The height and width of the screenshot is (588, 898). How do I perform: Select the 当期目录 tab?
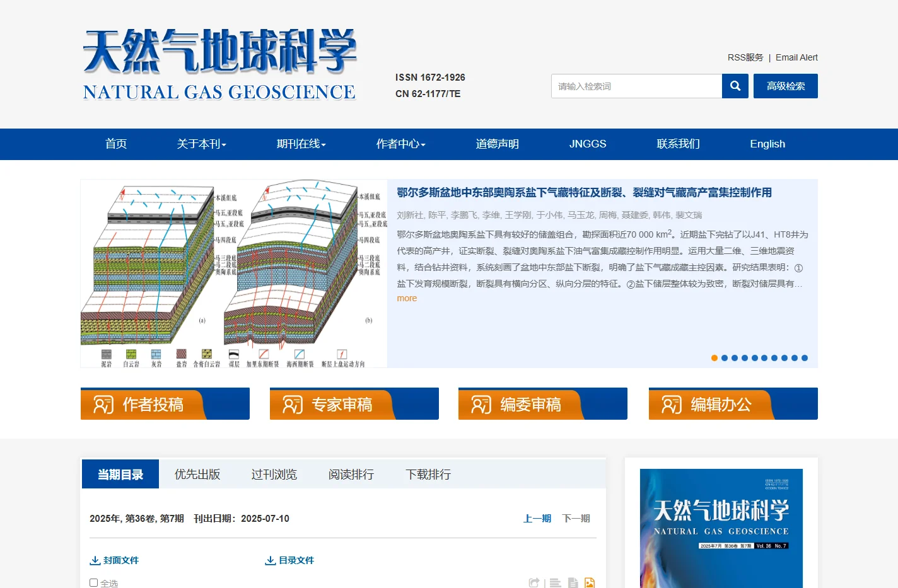pyautogui.click(x=120, y=474)
